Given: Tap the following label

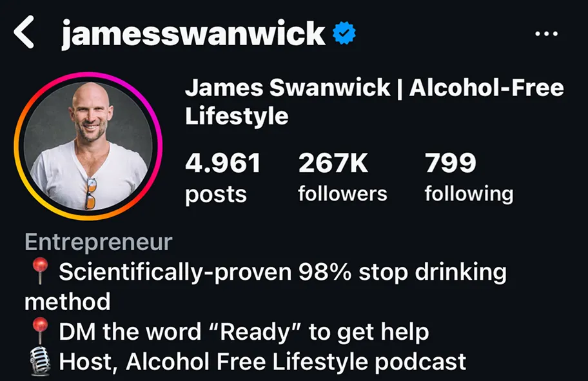Looking at the screenshot, I should (x=469, y=194).
